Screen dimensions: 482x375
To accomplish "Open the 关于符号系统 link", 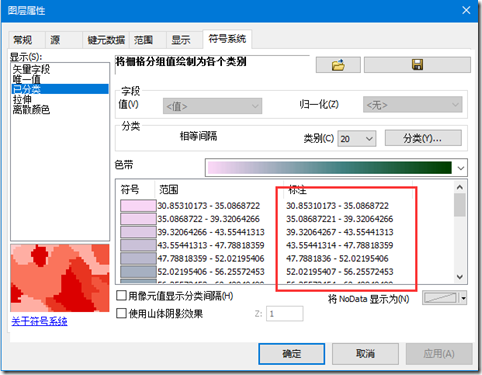I will pyautogui.click(x=39, y=321).
